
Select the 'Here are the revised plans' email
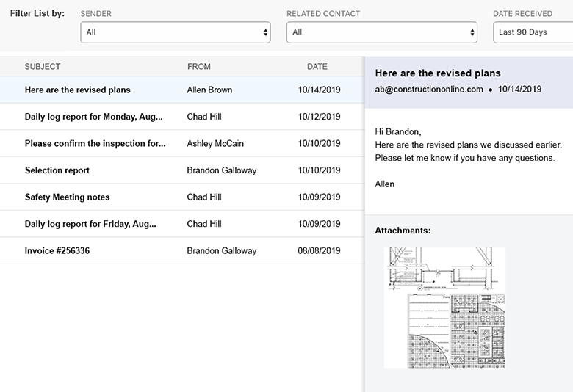(77, 90)
